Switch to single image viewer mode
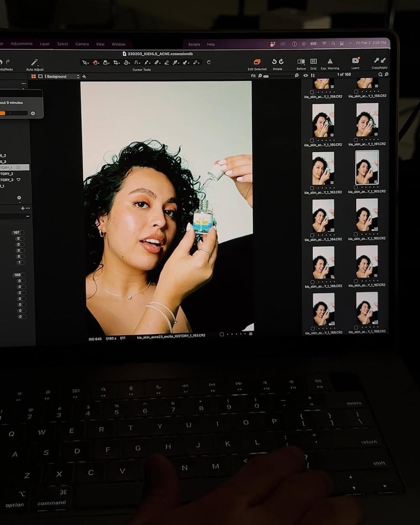This screenshot has height=525, width=420. coord(40,77)
